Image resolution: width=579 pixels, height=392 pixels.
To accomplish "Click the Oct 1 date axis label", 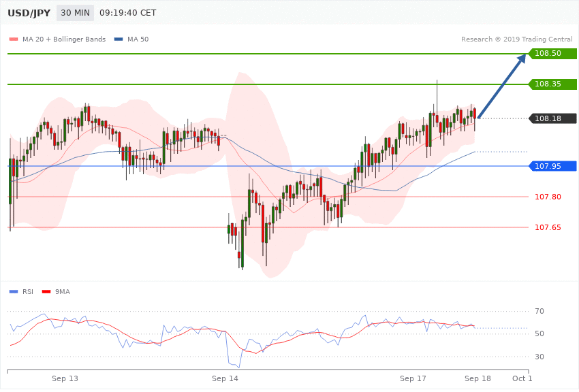I will tap(522, 378).
